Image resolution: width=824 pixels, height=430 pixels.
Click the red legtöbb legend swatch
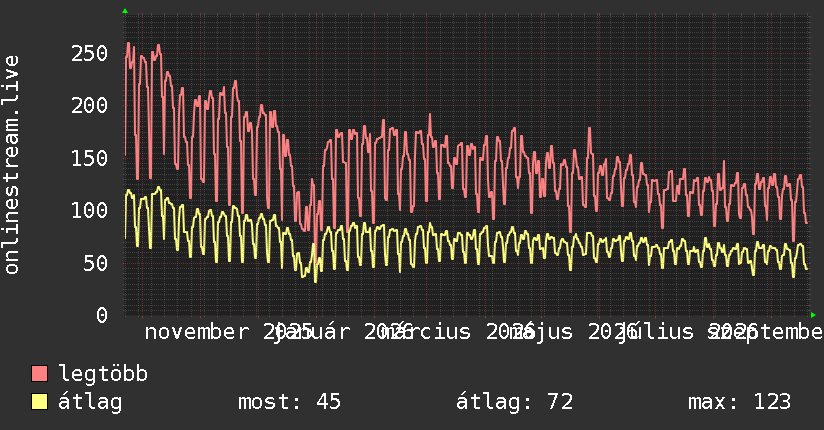[39, 373]
